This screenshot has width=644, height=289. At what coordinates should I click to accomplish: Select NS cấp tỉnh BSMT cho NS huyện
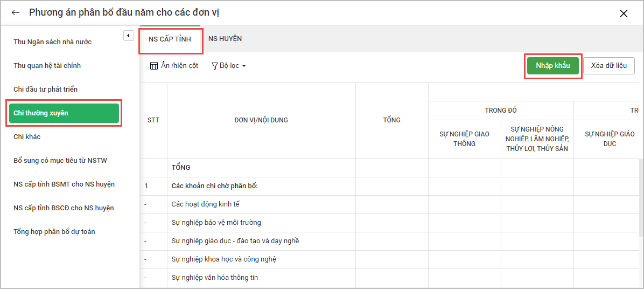(64, 184)
